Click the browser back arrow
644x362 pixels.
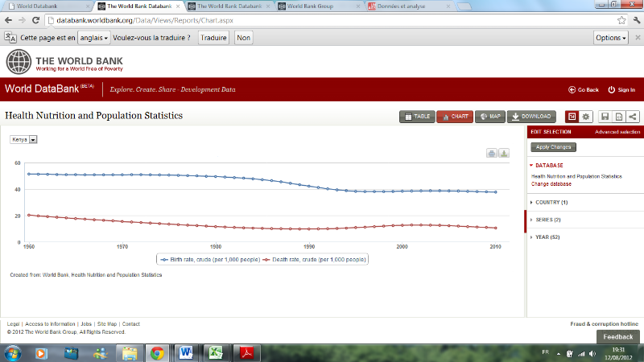click(x=9, y=20)
